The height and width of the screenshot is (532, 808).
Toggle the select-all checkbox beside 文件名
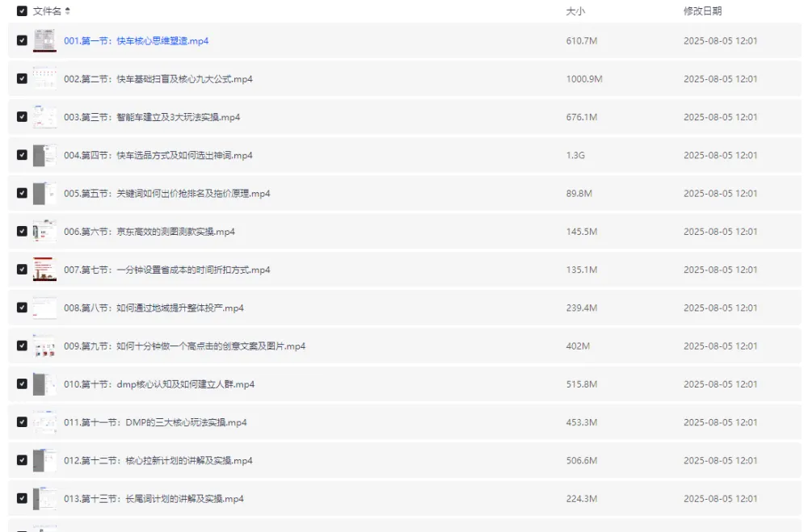(x=22, y=11)
